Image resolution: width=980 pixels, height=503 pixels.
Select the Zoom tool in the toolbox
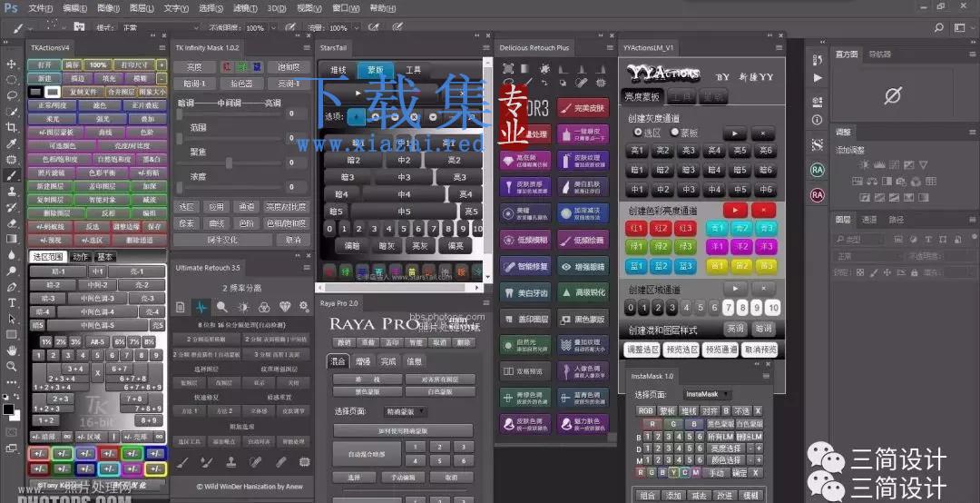point(11,367)
